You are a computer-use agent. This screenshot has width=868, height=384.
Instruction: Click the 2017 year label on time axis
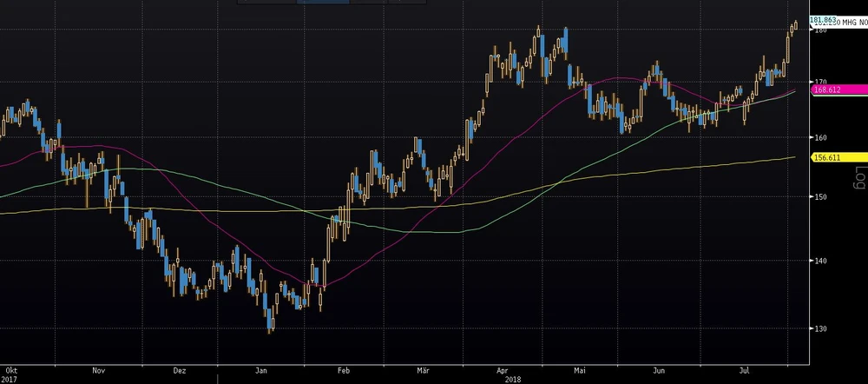(9, 379)
